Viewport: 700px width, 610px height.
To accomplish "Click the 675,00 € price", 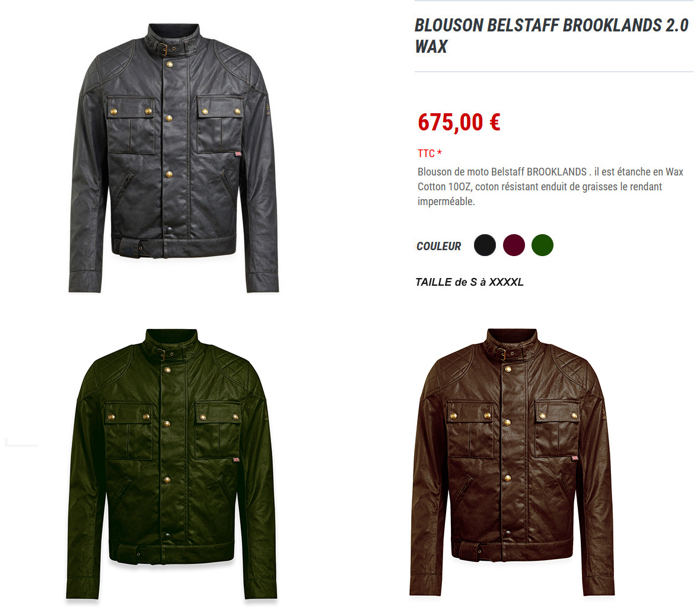I will click(459, 122).
